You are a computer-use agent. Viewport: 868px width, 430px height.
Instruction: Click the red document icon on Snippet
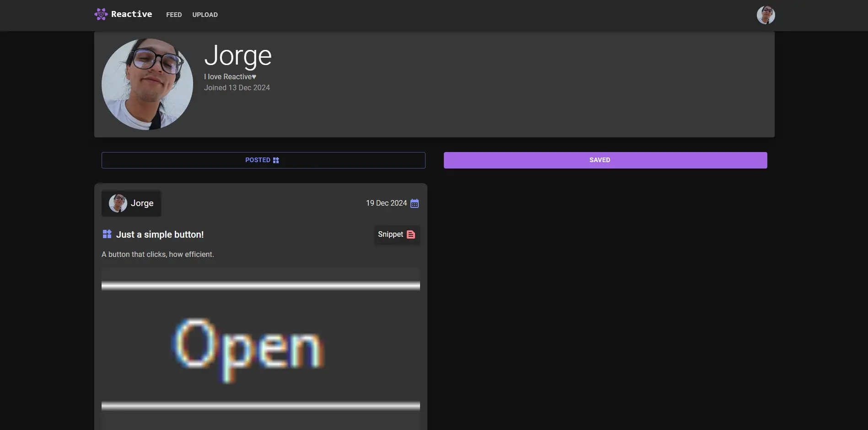(x=411, y=234)
